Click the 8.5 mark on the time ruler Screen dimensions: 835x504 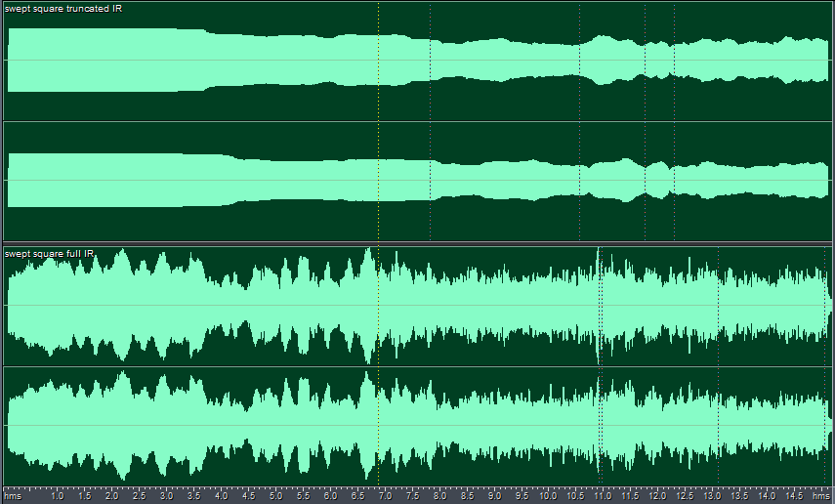click(x=467, y=496)
